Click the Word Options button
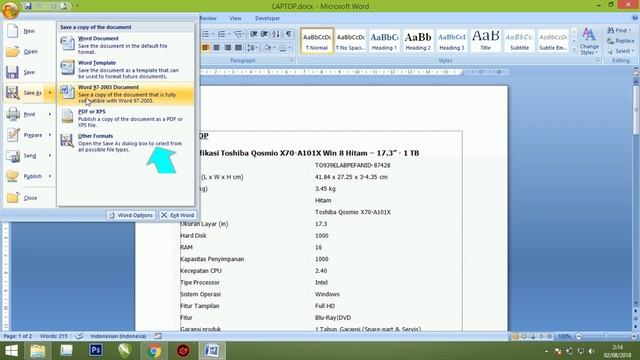 pyautogui.click(x=131, y=215)
